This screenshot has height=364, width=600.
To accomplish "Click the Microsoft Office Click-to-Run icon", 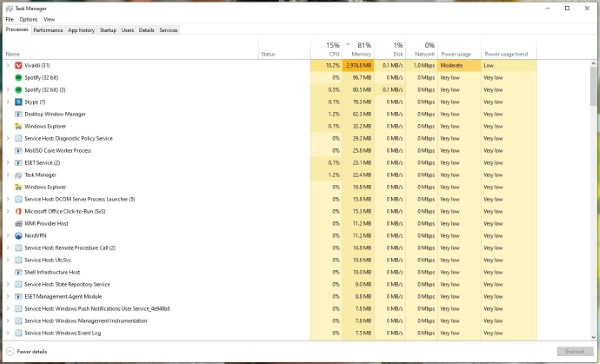I will click(18, 211).
